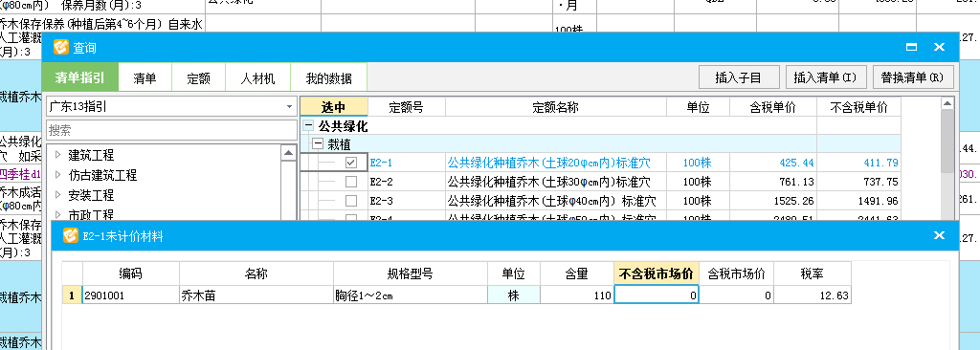Click the 替换清单(R) button
This screenshot has height=350, width=980.
[x=912, y=78]
